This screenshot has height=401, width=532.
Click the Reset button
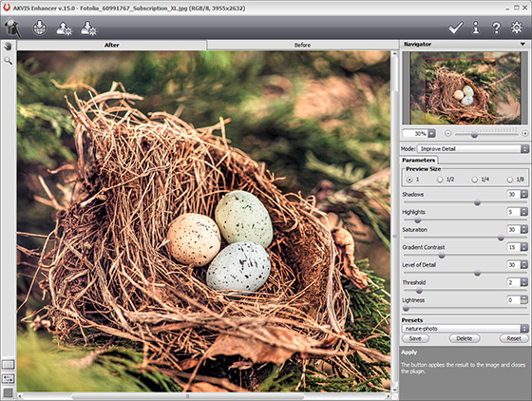point(514,338)
